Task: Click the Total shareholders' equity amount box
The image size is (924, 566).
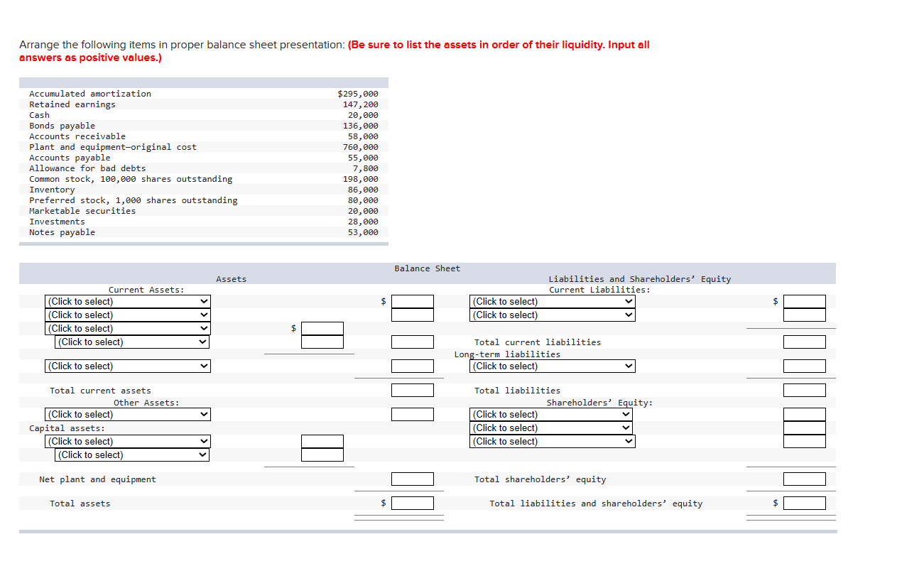Action: 805,479
